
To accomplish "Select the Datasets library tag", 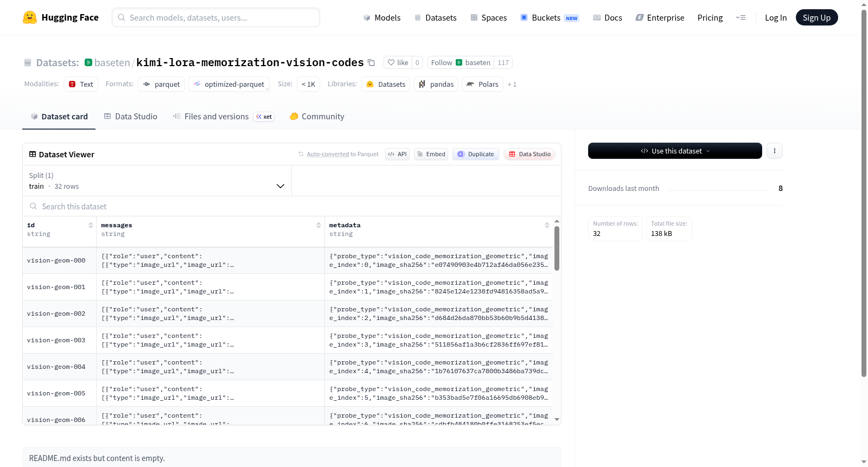I will pyautogui.click(x=386, y=84).
